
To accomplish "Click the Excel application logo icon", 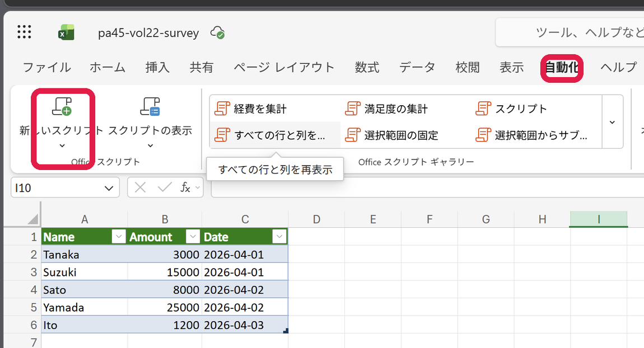I will tap(66, 32).
